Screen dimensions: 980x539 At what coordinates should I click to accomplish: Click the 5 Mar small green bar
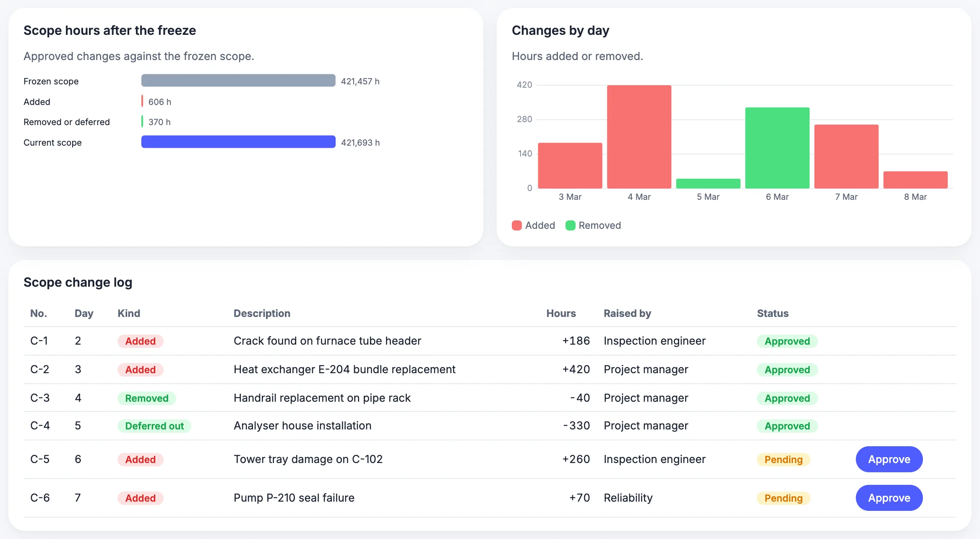tap(708, 183)
